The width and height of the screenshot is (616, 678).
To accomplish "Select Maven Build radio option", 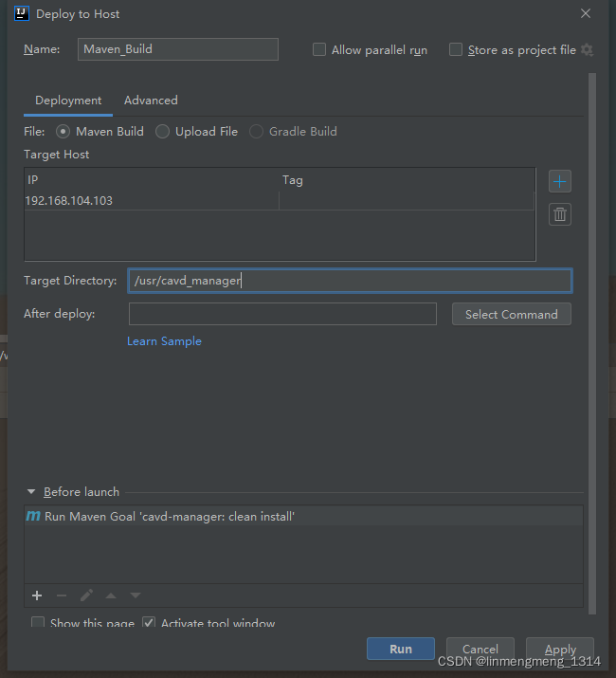I will (63, 132).
